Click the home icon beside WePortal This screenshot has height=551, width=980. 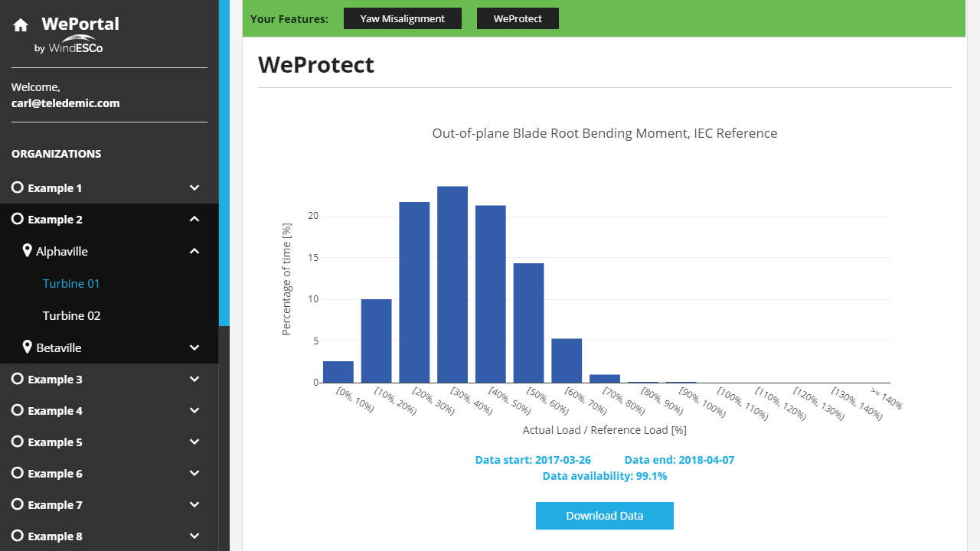[21, 24]
